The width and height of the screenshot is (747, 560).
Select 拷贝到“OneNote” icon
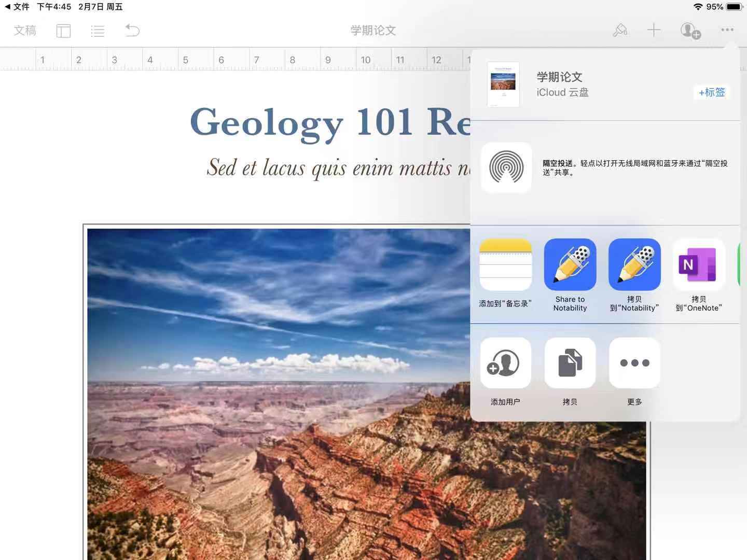point(699,264)
